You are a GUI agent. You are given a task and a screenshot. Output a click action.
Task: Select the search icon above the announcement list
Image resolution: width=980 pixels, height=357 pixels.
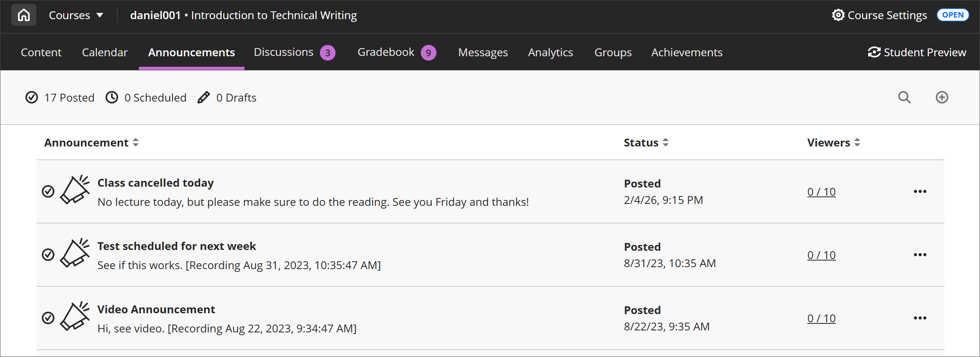904,97
